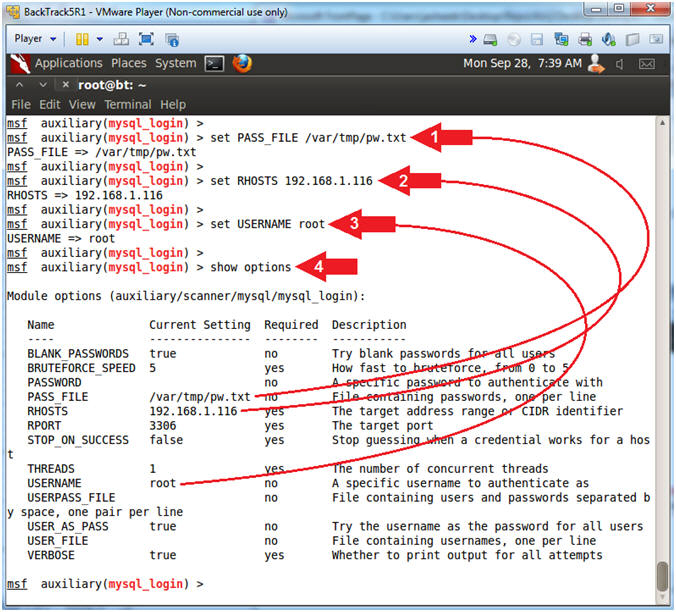Screen dimensions: 676x612
Task: Click the 'Description' column header
Action: (x=369, y=325)
